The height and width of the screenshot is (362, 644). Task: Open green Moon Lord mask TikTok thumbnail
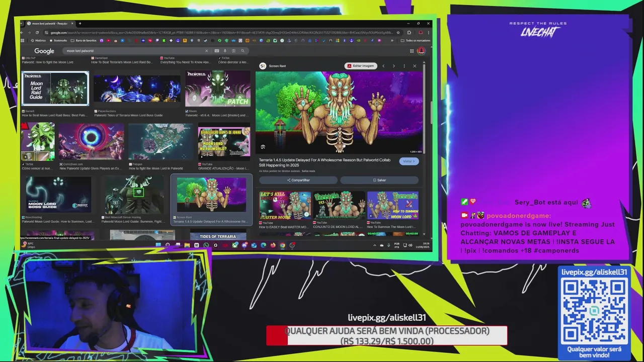[x=38, y=141]
